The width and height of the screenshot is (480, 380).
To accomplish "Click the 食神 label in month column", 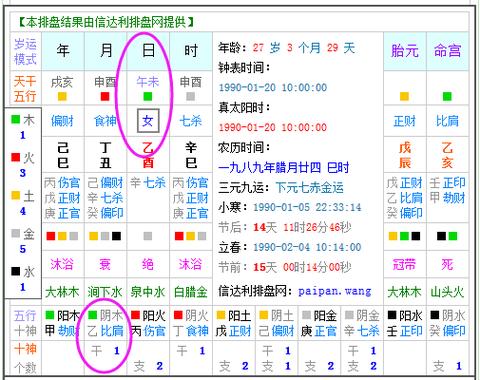I will [105, 121].
